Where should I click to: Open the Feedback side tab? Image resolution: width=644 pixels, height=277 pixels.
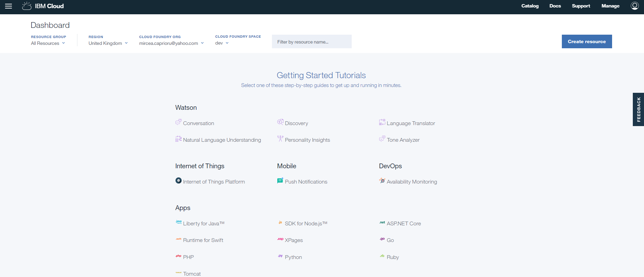[x=638, y=109]
